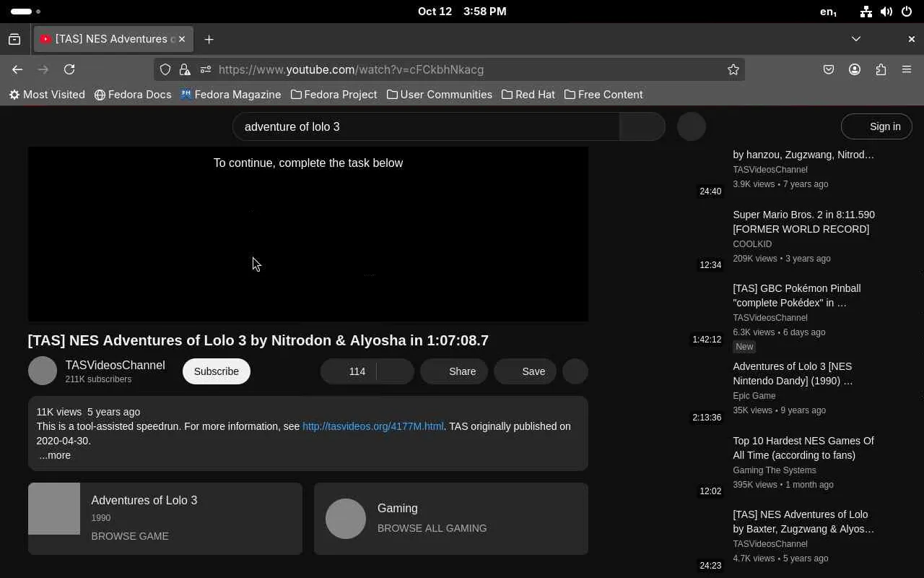This screenshot has width=924, height=578.
Task: Expand the list all tabs chevron
Action: [856, 39]
